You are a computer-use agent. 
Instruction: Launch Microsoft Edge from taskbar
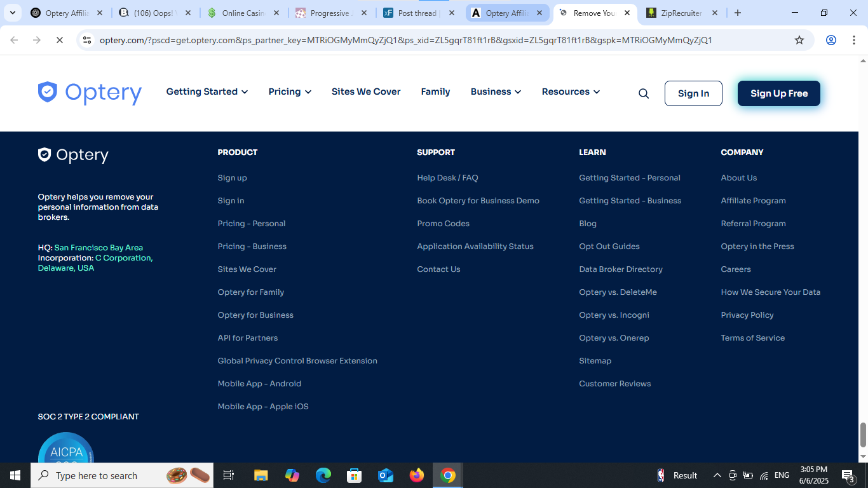323,475
